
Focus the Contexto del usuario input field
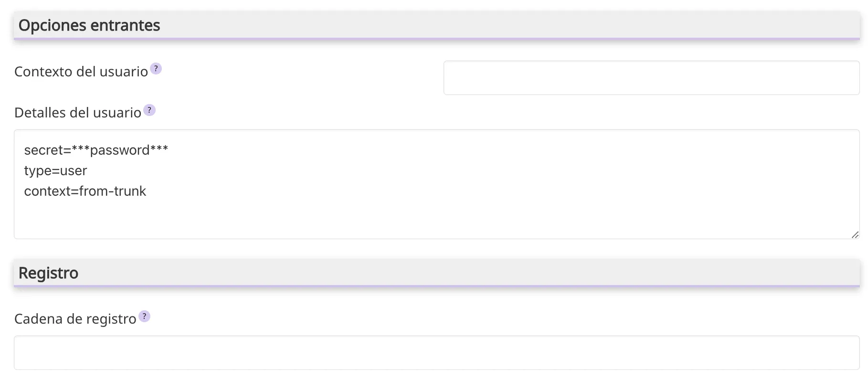[651, 78]
